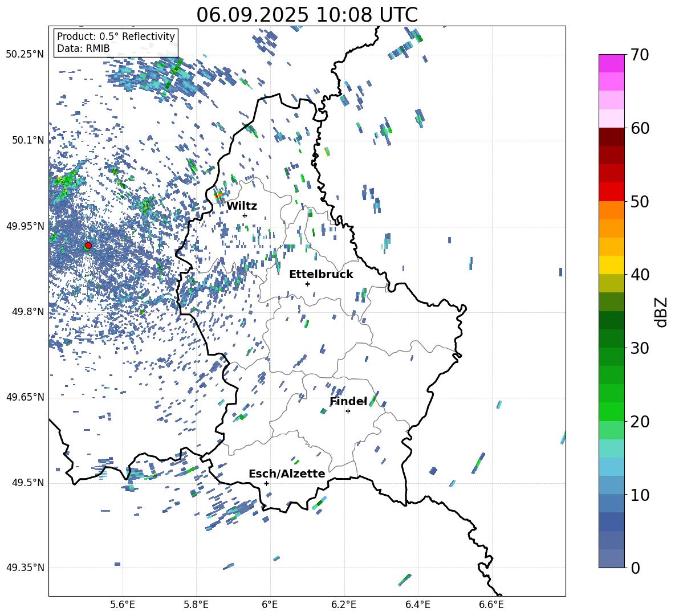Click the cross marker below Wiltz
This screenshot has width=675, height=616.
click(245, 215)
